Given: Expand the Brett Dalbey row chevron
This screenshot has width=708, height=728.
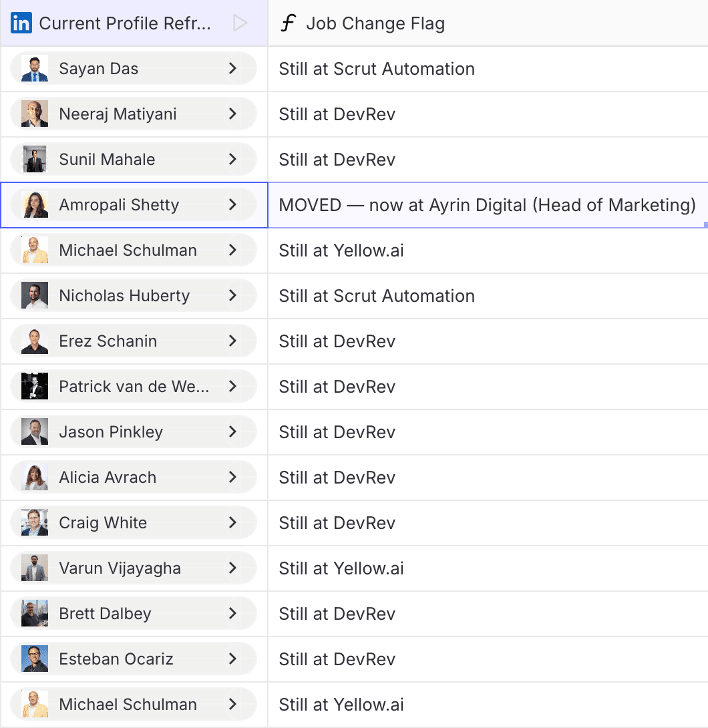Looking at the screenshot, I should (233, 613).
